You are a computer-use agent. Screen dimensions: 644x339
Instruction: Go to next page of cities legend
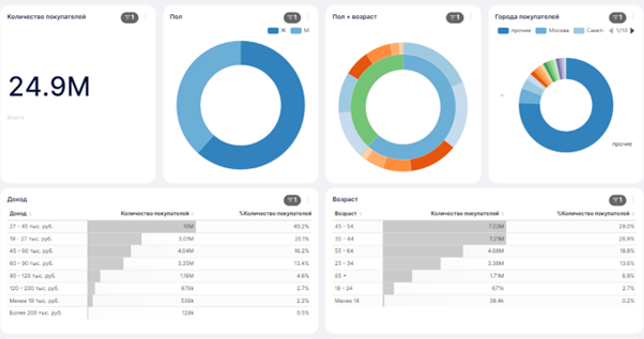tap(633, 31)
